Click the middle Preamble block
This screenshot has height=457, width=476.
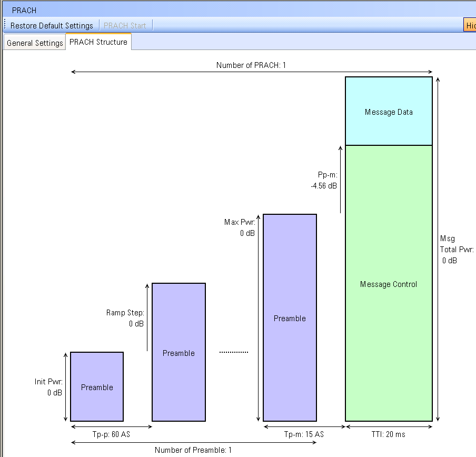coord(178,353)
